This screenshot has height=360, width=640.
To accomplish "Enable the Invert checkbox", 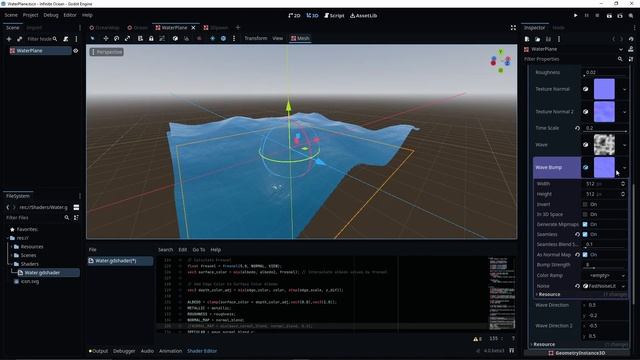I will 585,204.
